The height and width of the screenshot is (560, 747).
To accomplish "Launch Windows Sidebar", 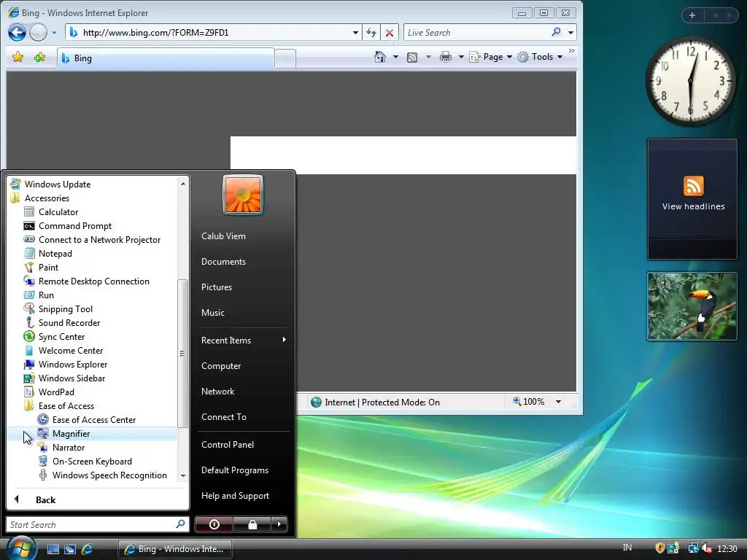I will coord(71,378).
